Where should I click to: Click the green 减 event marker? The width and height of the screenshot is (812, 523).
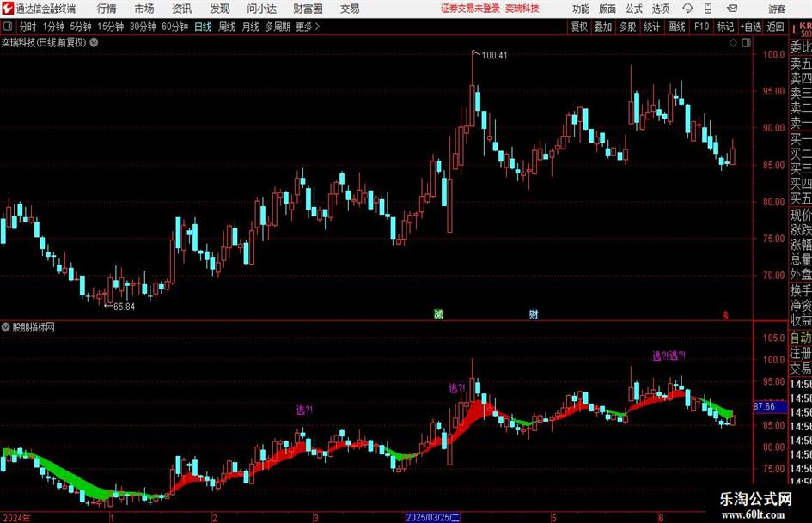tap(438, 313)
